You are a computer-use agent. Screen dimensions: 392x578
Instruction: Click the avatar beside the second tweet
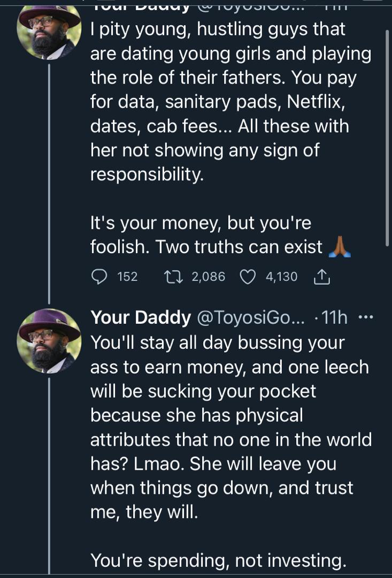pyautogui.click(x=49, y=341)
